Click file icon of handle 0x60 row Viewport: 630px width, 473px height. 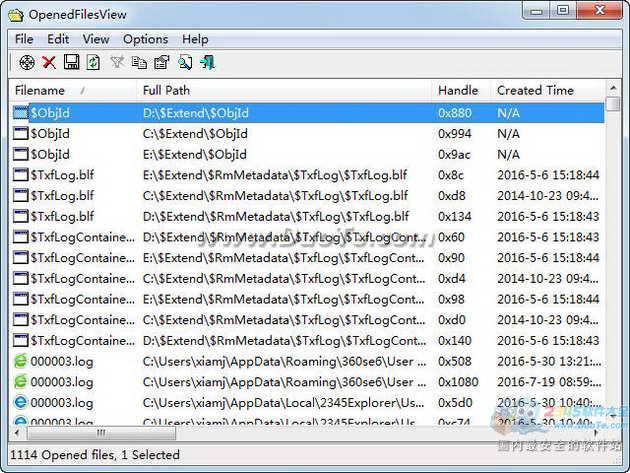tap(20, 237)
